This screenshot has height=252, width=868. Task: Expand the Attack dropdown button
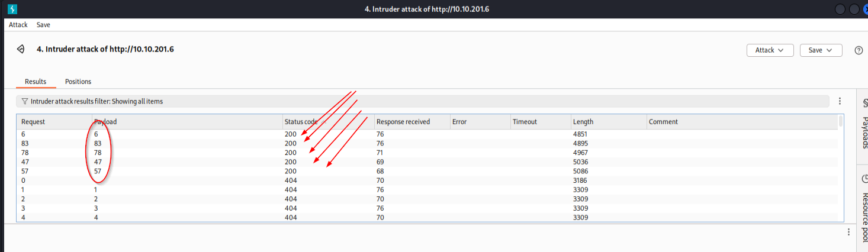[770, 50]
